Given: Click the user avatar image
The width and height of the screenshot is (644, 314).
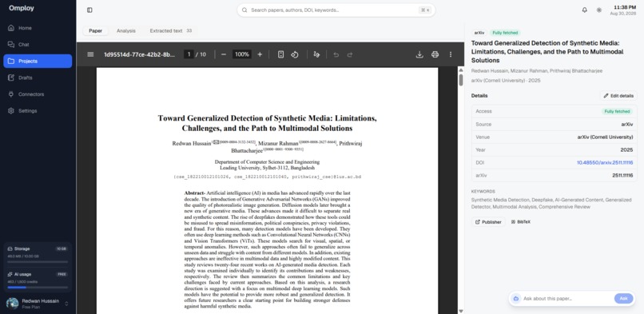Looking at the screenshot, I should tap(12, 304).
